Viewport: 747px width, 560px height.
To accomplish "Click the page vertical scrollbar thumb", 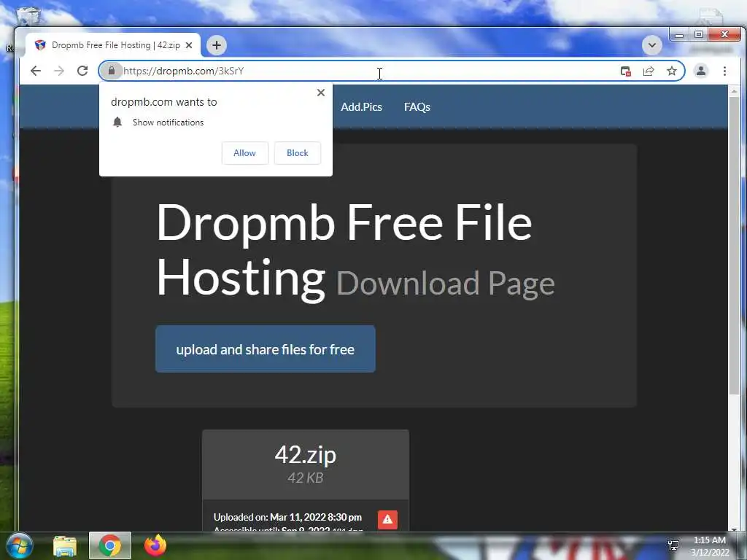I will (734, 245).
